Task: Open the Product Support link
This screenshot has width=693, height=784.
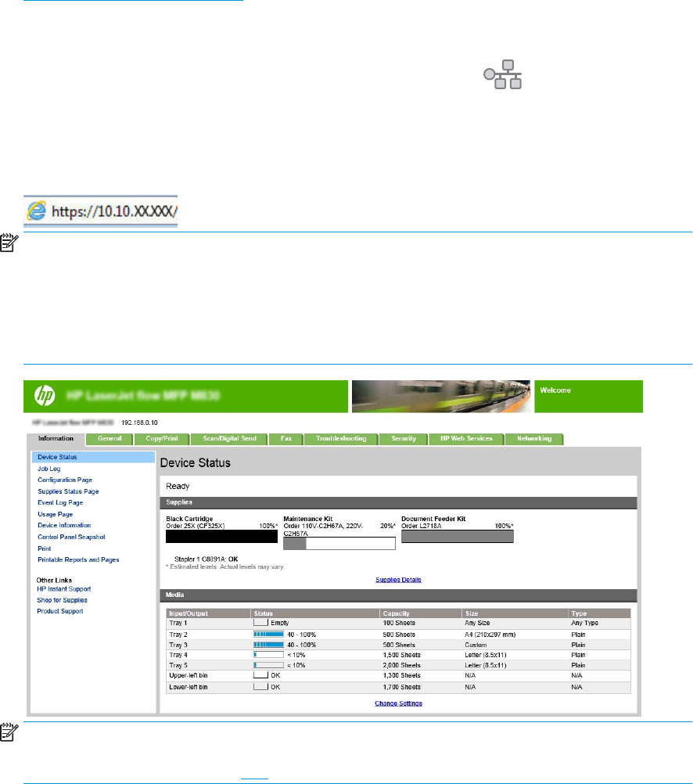Action: 60,611
